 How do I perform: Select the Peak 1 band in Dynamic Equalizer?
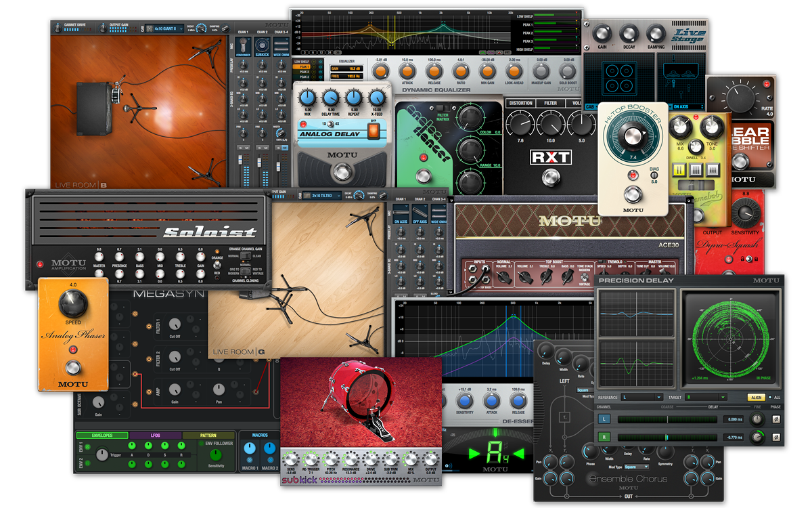[303, 67]
